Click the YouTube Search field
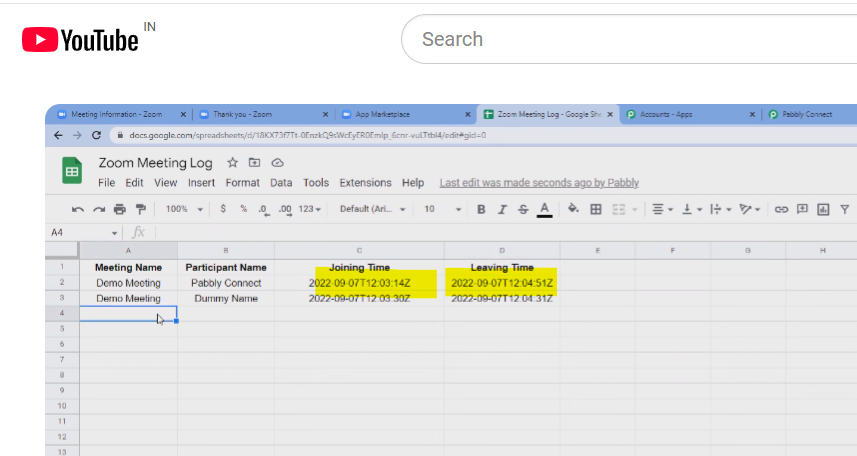The image size is (857, 456). tap(629, 39)
